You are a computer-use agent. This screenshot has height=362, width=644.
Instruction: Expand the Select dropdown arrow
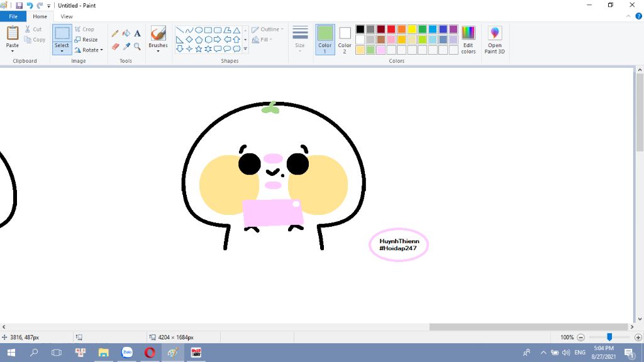[62, 52]
